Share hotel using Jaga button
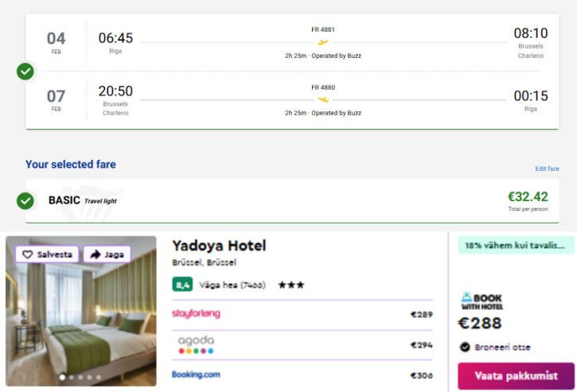Image resolution: width=577 pixels, height=392 pixels. click(x=107, y=254)
